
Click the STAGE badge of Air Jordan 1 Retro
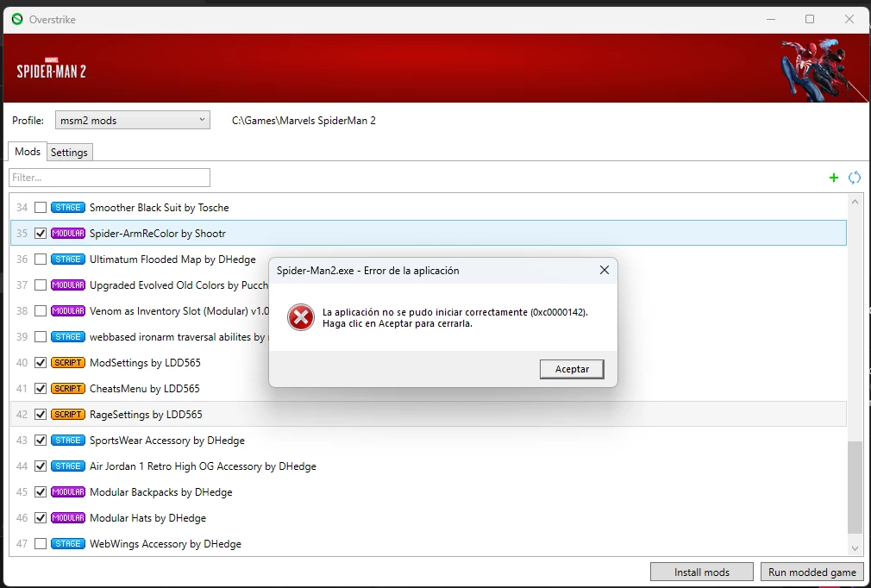click(68, 466)
